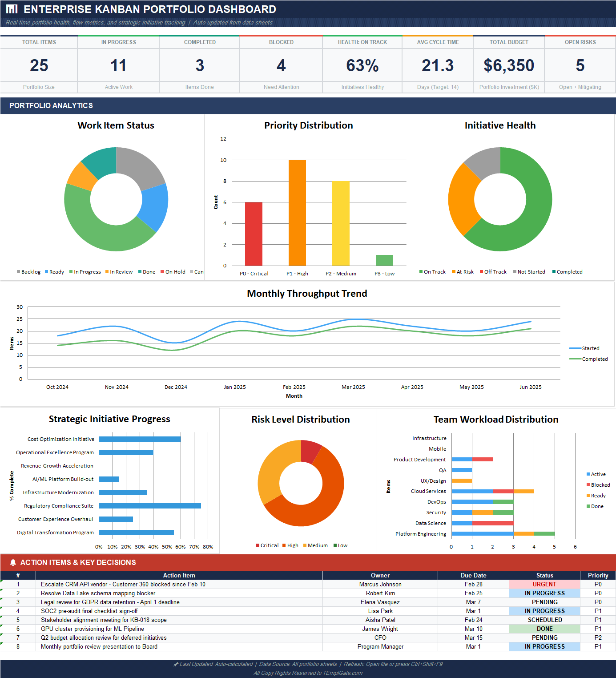The height and width of the screenshot is (678, 616).
Task: Toggle the Done legend entry in Team Workload chart
Action: [x=588, y=506]
